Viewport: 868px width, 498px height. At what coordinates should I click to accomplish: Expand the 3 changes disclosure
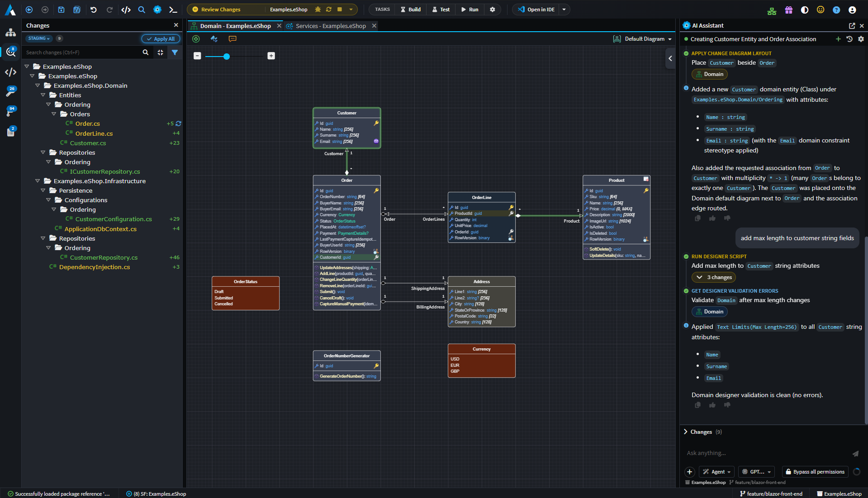pyautogui.click(x=714, y=277)
